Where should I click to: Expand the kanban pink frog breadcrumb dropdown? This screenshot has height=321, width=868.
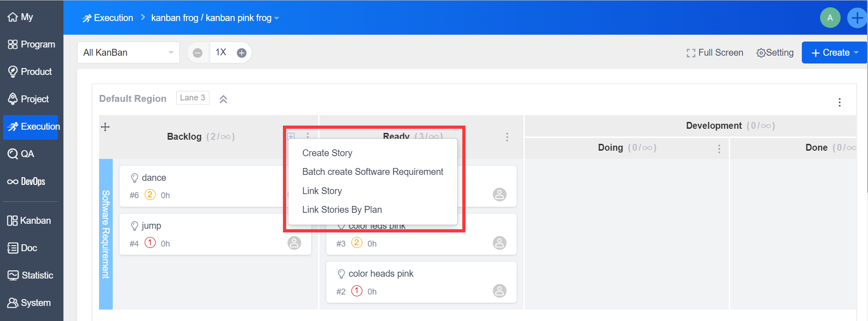(277, 18)
